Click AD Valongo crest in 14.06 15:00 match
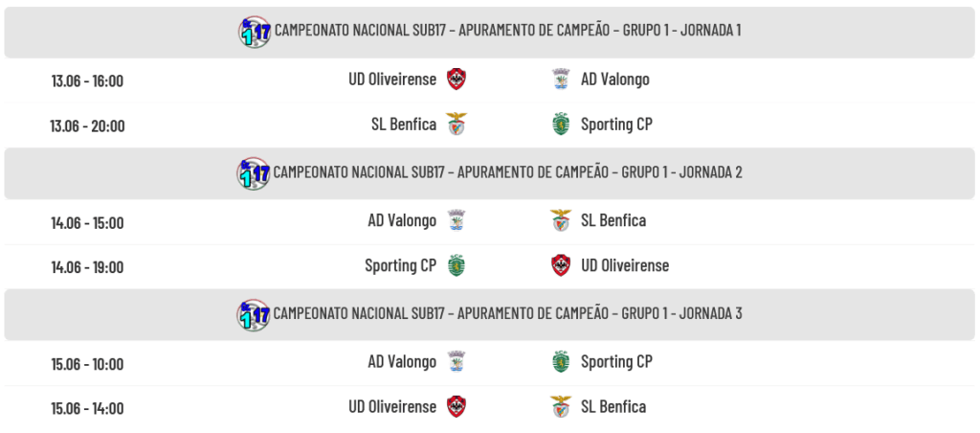 (x=457, y=220)
